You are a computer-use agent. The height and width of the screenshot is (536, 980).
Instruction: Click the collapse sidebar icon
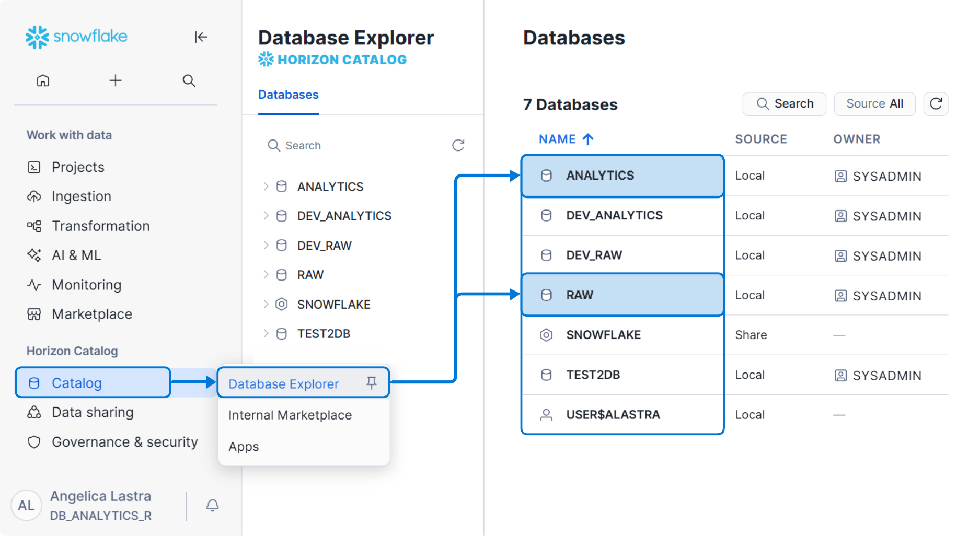[x=201, y=37]
